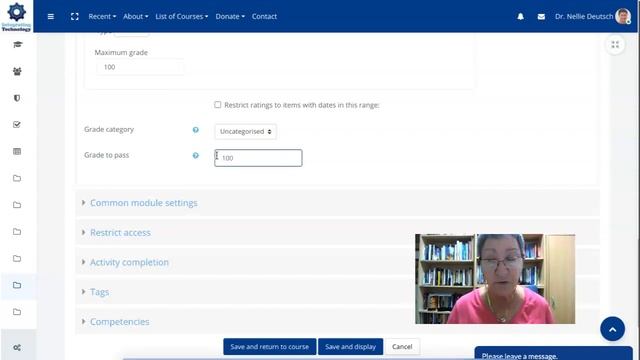640x360 pixels.
Task: Expand the Activity completion section
Action: pyautogui.click(x=129, y=262)
